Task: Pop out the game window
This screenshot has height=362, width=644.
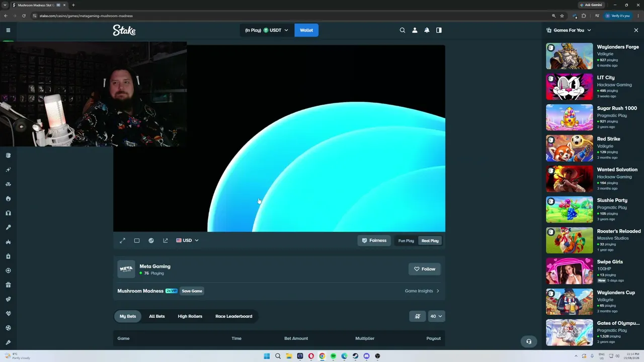Action: pyautogui.click(x=166, y=241)
